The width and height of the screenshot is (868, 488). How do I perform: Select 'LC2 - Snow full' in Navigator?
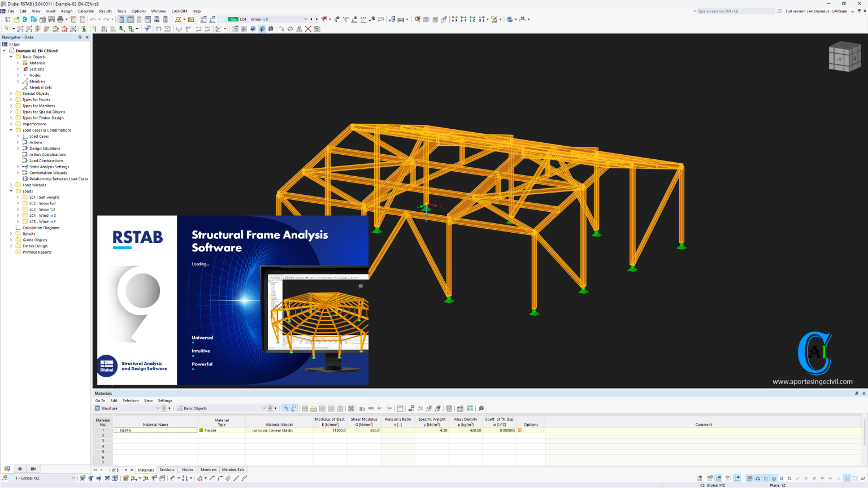(42, 203)
